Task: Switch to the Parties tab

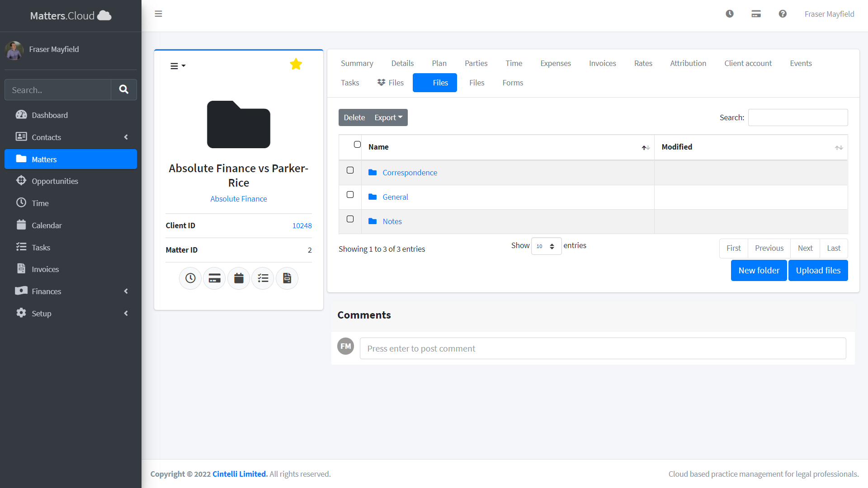Action: pos(476,63)
